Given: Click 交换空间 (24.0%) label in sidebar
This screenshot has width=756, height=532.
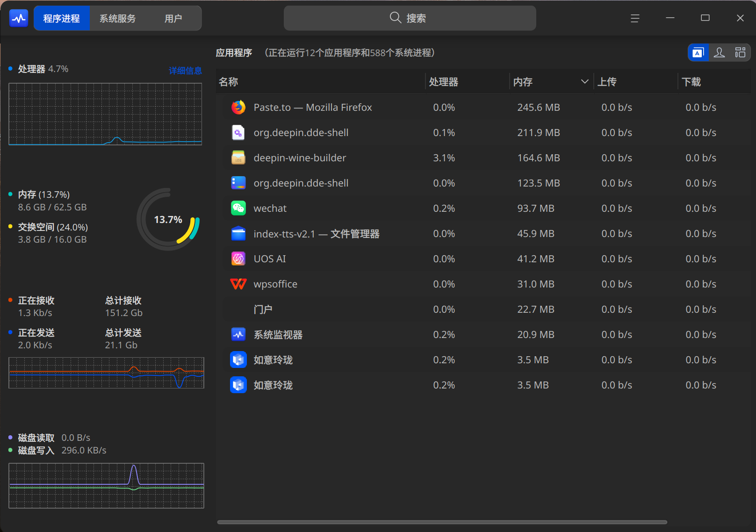Looking at the screenshot, I should click(x=53, y=227).
